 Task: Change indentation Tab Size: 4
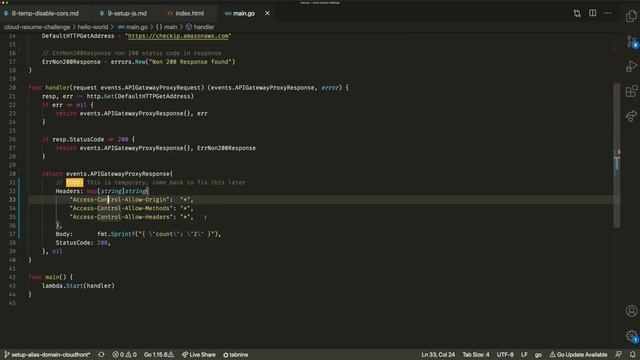(x=476, y=355)
